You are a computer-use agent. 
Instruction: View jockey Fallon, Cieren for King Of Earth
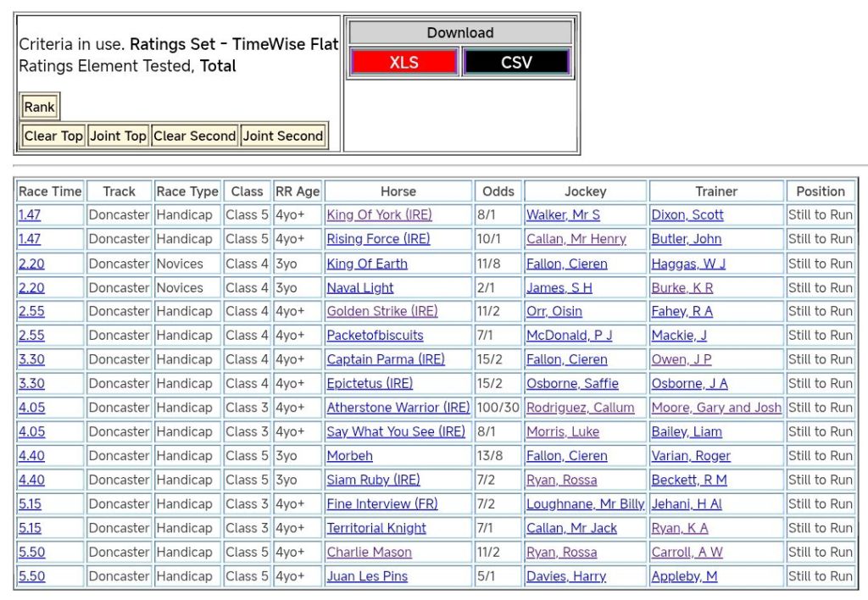[565, 264]
